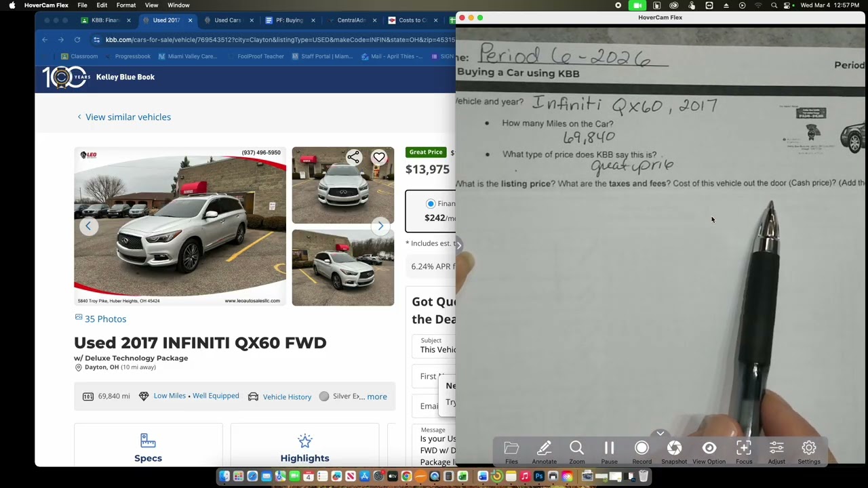Select the Annotate pencil tool
This screenshot has width=868, height=488.
pos(544,452)
